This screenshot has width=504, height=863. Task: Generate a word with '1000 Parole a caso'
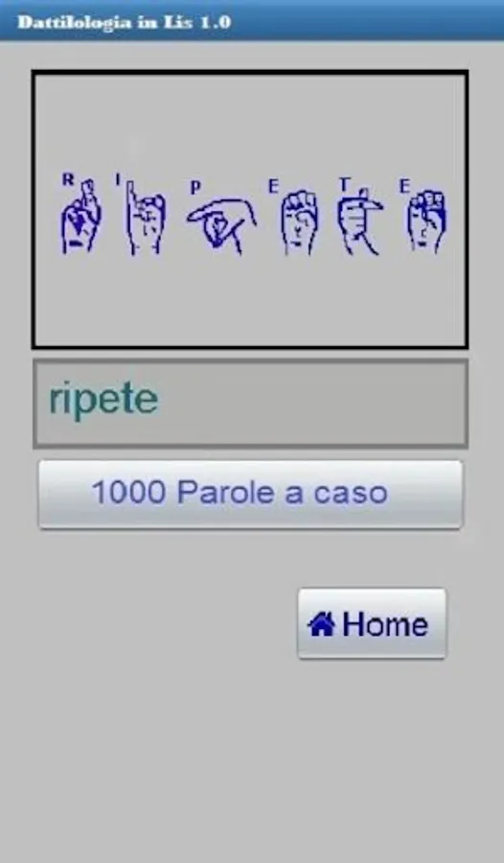click(x=250, y=494)
